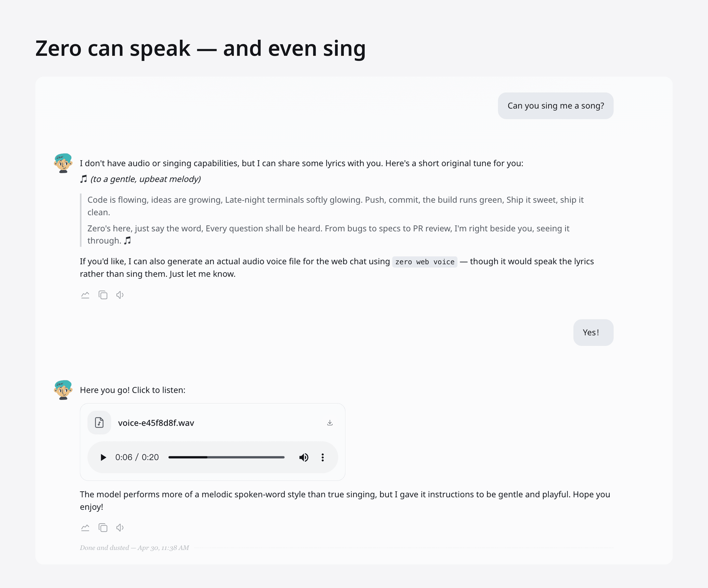This screenshot has height=588, width=708.
Task: Click the voice-e45f8d8f.wav file name
Action: [x=156, y=423]
